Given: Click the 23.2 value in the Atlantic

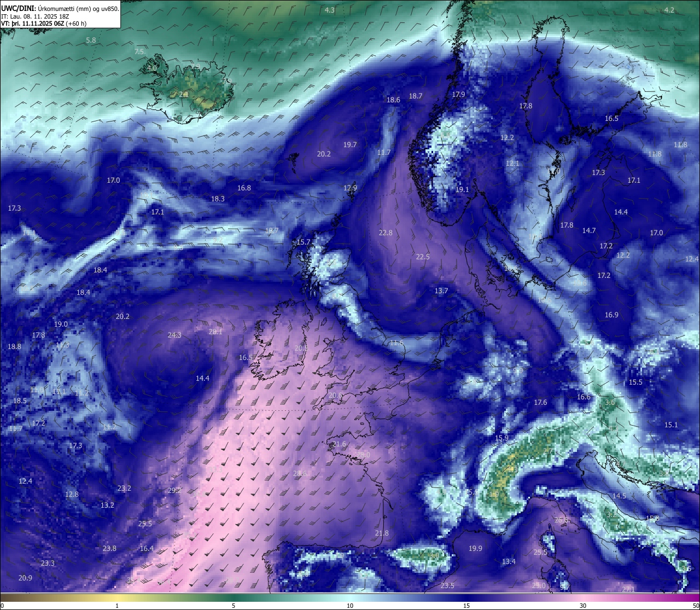Looking at the screenshot, I should 124,489.
